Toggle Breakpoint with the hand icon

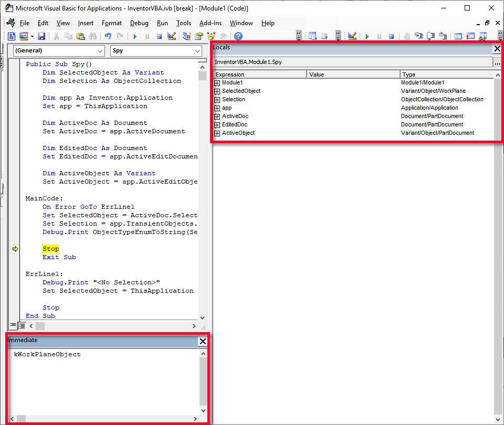pyautogui.click(x=406, y=36)
